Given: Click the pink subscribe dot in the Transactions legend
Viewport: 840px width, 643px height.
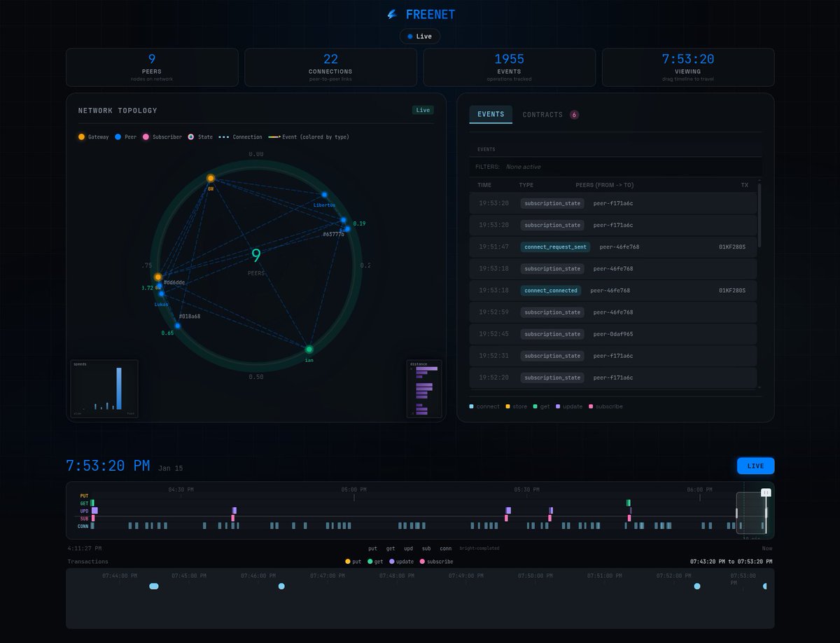Looking at the screenshot, I should point(422,562).
